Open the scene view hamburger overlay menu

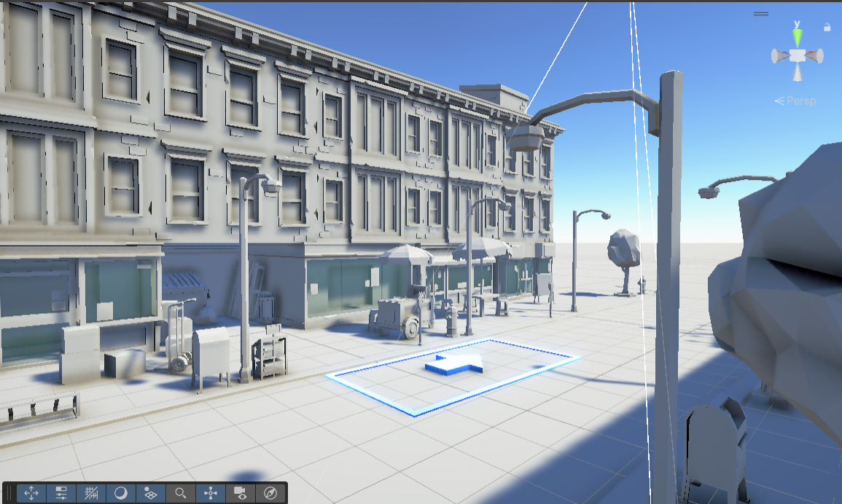click(761, 13)
